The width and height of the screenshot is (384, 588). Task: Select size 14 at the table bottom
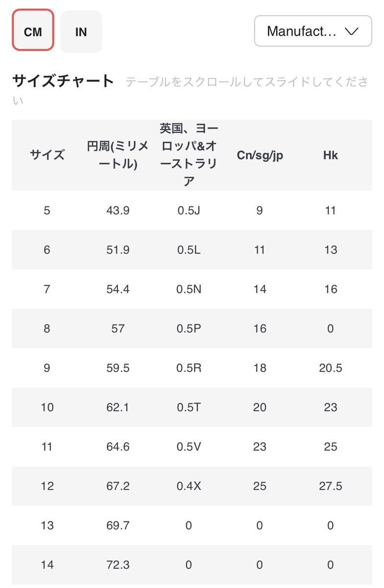47,564
